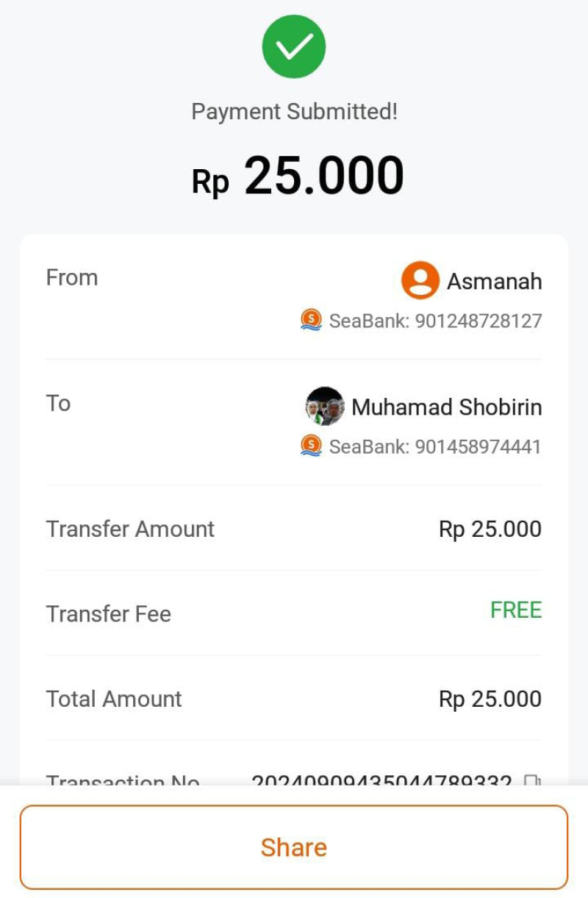Click sender account number 901248728127

tap(478, 321)
